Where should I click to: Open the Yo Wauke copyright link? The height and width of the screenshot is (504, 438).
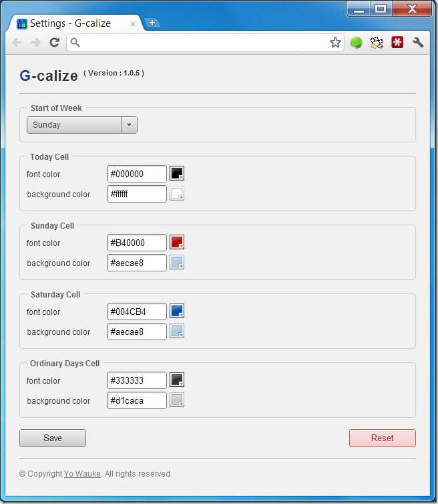coord(83,474)
